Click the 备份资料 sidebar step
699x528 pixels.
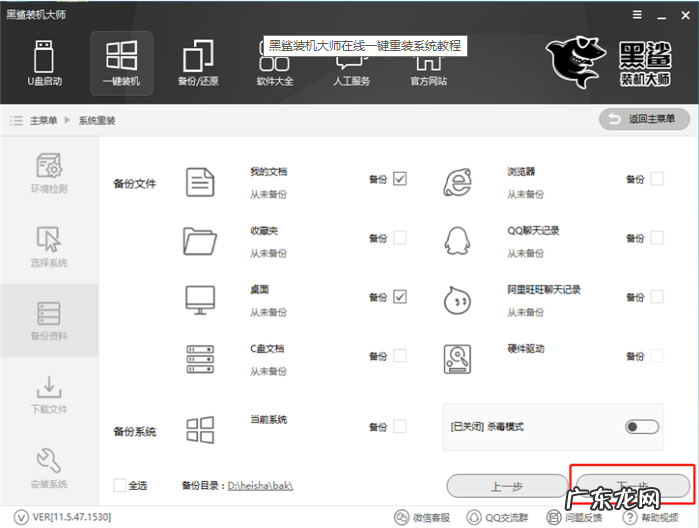[49, 321]
